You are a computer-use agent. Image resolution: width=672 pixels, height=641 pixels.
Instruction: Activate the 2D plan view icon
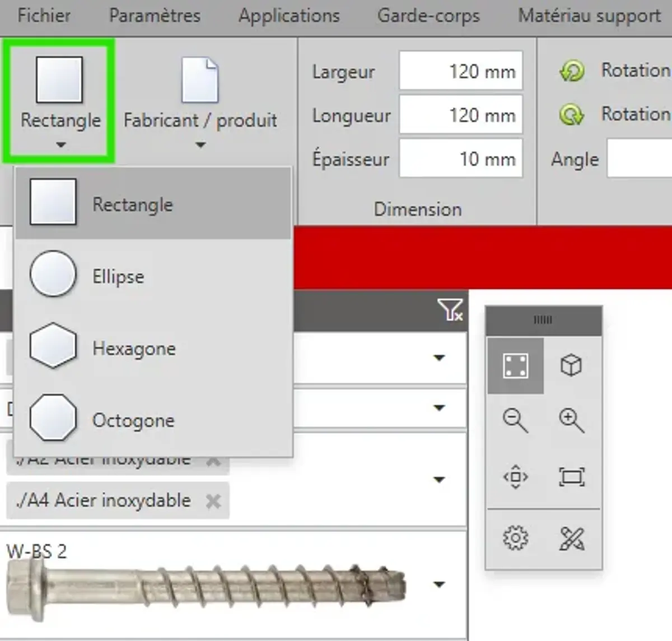(515, 365)
